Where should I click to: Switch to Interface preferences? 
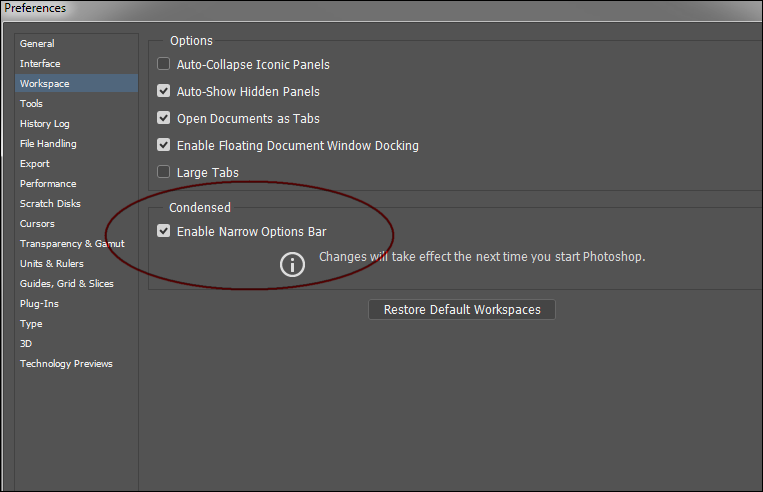pyautogui.click(x=40, y=63)
